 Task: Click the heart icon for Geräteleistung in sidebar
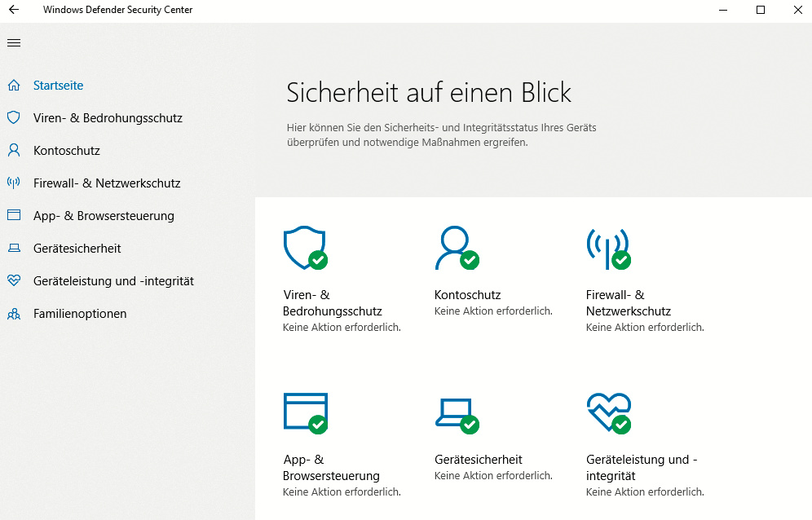tap(13, 281)
